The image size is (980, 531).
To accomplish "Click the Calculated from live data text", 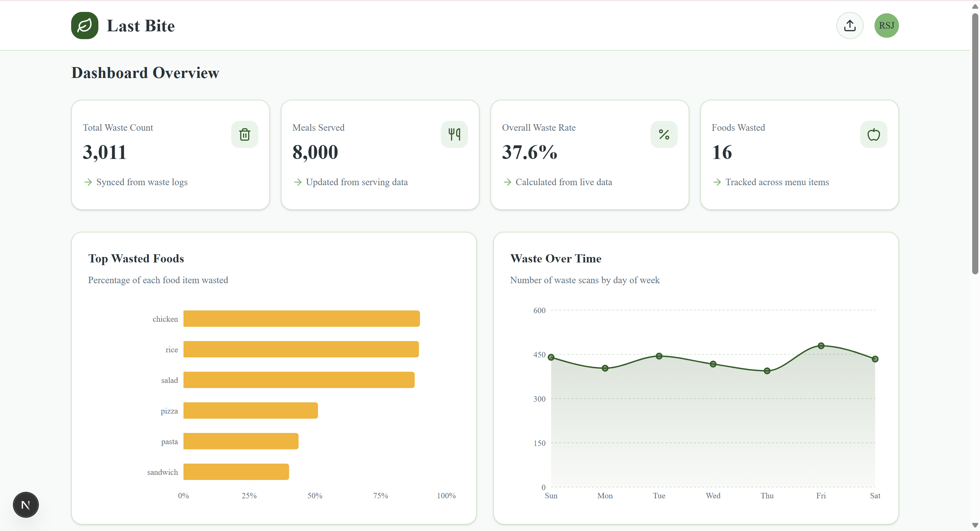I will click(563, 182).
